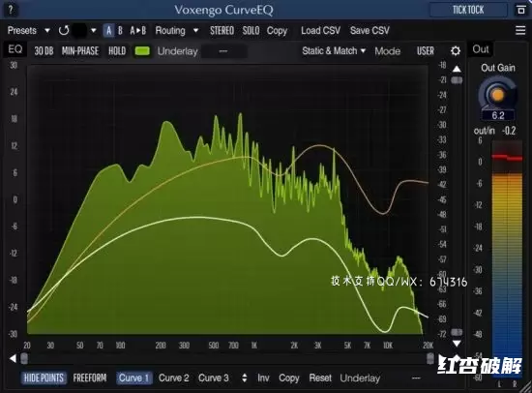This screenshot has height=393, width=532.
Task: Click the STEREO routing button
Action: click(x=222, y=31)
